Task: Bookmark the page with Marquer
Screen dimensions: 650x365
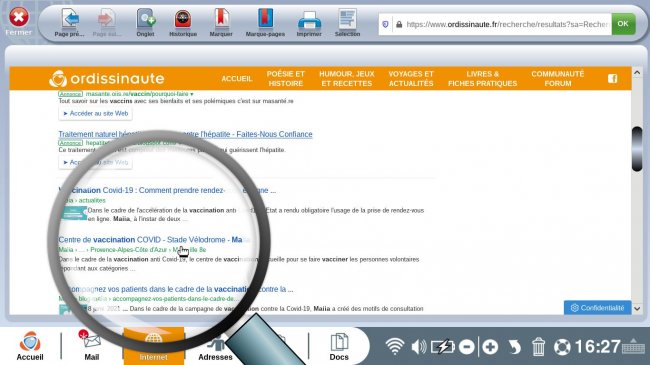Action: pyautogui.click(x=221, y=22)
